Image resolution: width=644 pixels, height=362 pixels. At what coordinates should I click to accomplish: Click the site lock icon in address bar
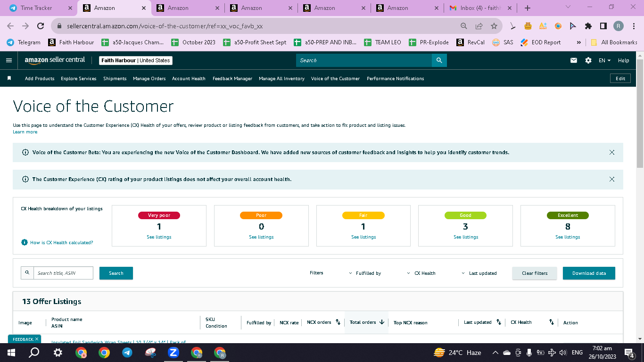[x=59, y=26]
